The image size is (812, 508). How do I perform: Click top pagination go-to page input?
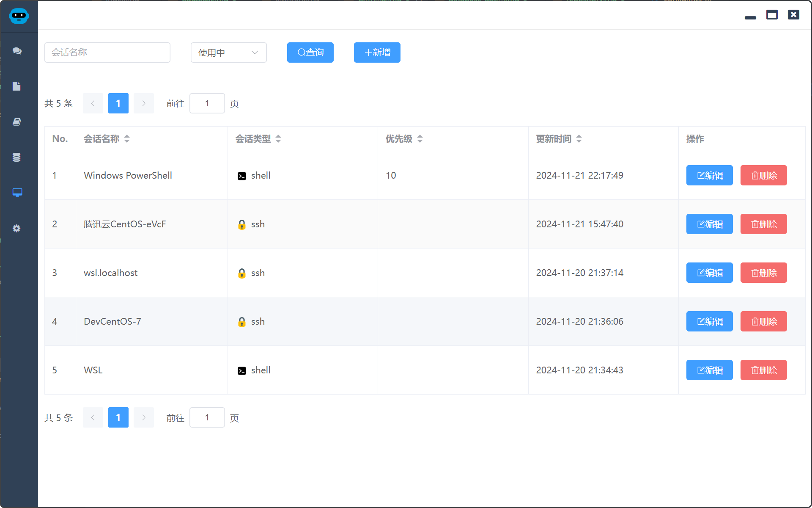pos(207,103)
